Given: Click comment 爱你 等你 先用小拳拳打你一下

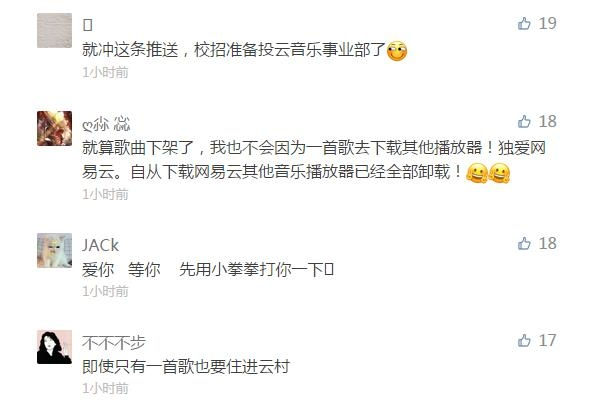Looking at the screenshot, I should click(x=208, y=270).
